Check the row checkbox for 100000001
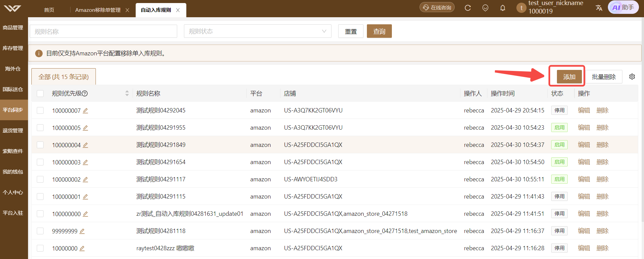 [x=40, y=197]
